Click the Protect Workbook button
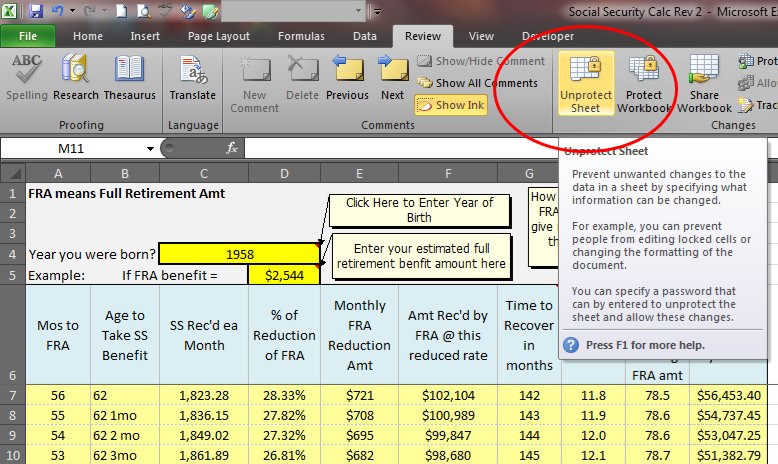This screenshot has width=778, height=464. coord(644,83)
